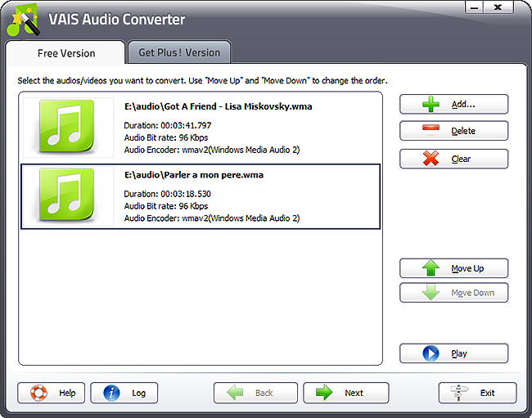Minimize the VAIS Audio Converter window
The width and height of the screenshot is (532, 418).
(474, 7)
